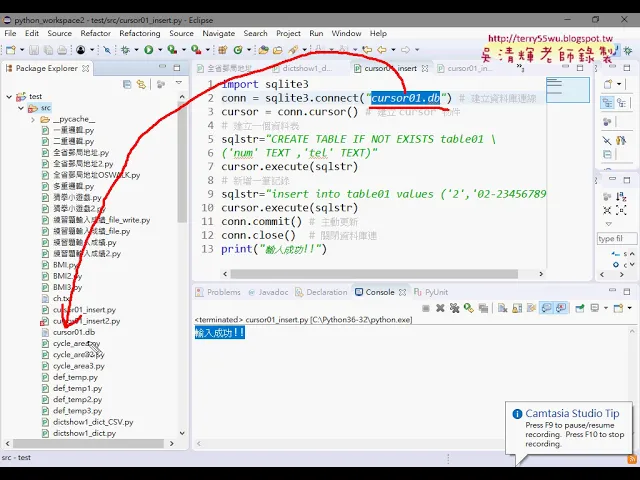Viewport: 640px width, 480px height.
Task: Click the External Tools run icon
Action: point(196,50)
